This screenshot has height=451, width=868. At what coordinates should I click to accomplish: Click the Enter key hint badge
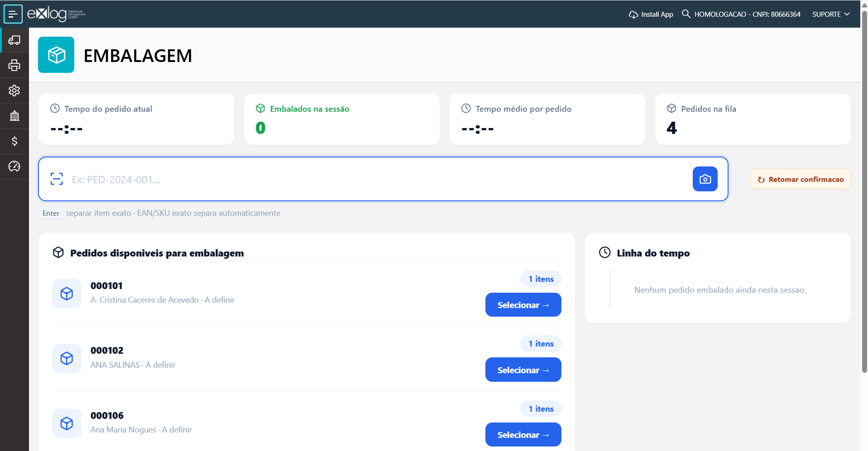tap(51, 213)
